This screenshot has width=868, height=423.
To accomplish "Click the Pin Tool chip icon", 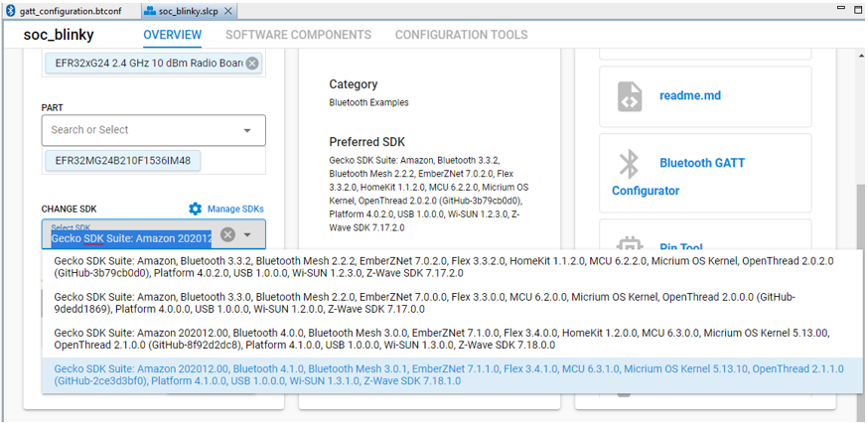I will pos(629,244).
